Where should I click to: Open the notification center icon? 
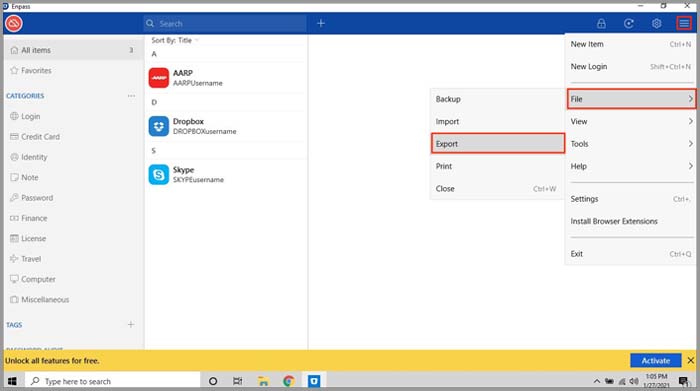point(683,381)
